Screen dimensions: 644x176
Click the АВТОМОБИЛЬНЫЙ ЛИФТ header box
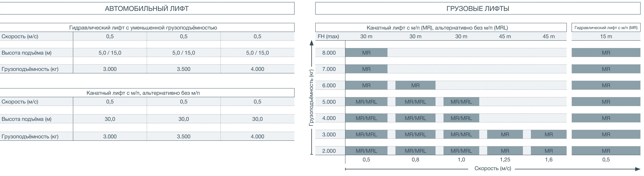[x=147, y=8]
